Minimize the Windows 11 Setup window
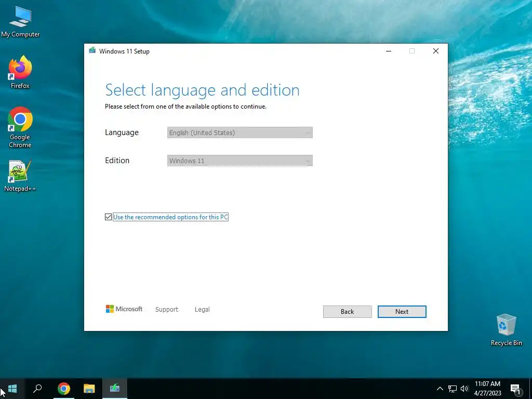This screenshot has width=532, height=399. click(389, 51)
